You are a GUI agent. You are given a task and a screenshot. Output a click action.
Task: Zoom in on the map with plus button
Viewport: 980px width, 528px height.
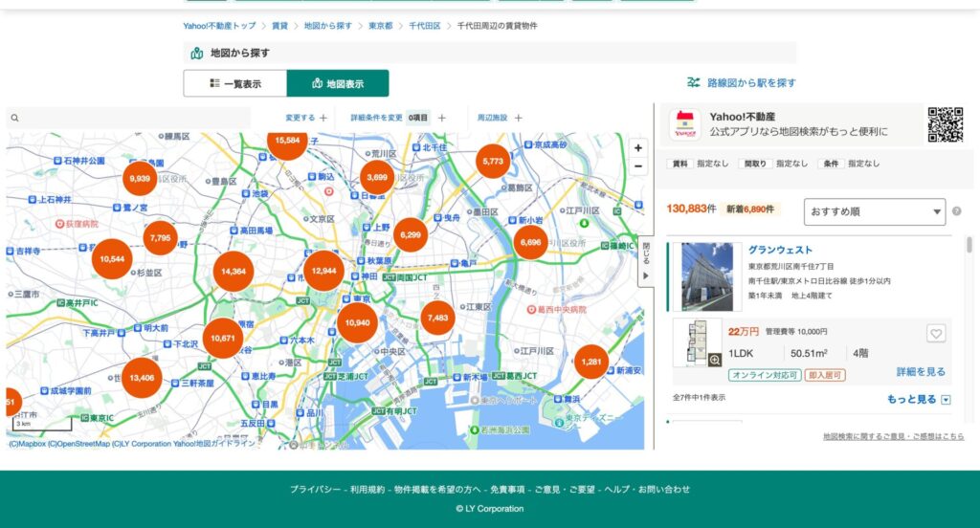pos(638,148)
